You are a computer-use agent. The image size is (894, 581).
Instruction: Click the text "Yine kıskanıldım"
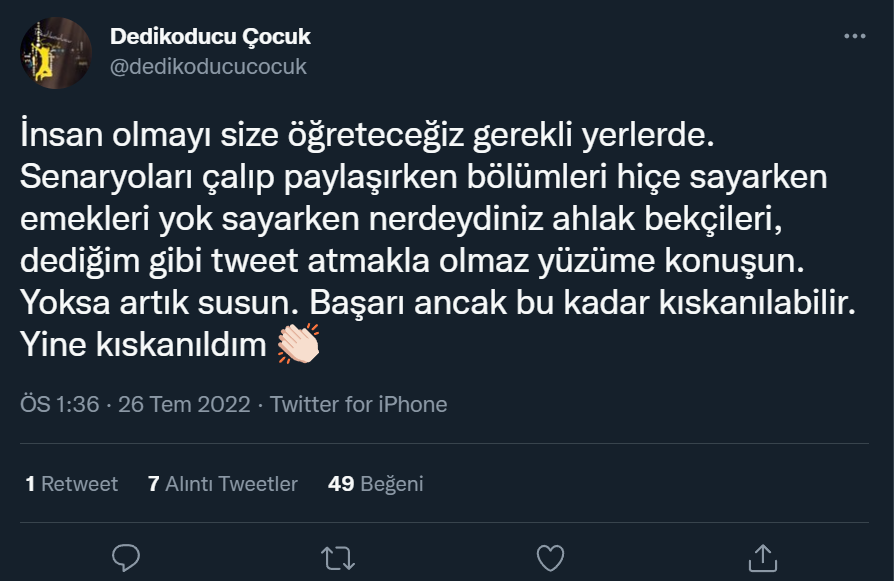click(x=143, y=346)
